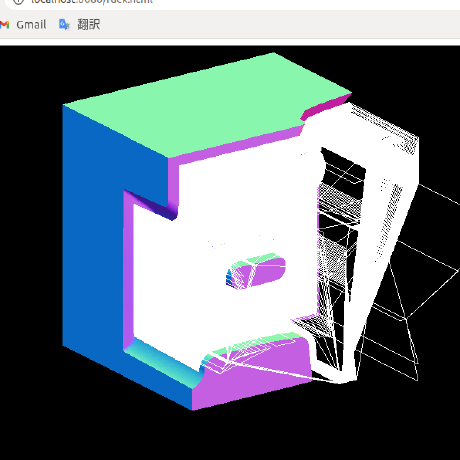
Task: Click the Gmail envelope icon
Action: pos(4,25)
